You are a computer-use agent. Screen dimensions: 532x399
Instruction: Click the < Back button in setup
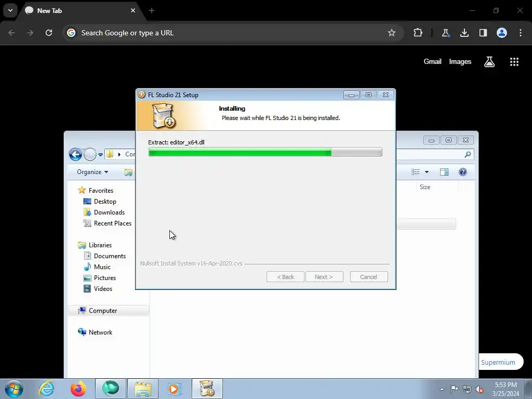285,277
